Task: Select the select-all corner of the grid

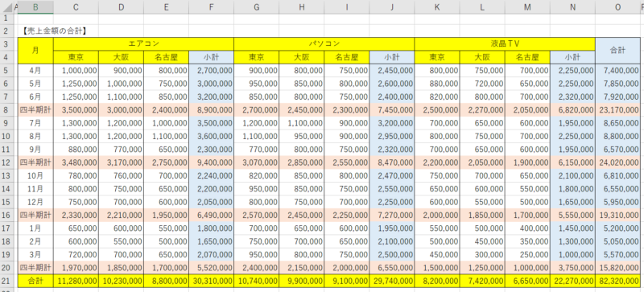Action: (6, 6)
